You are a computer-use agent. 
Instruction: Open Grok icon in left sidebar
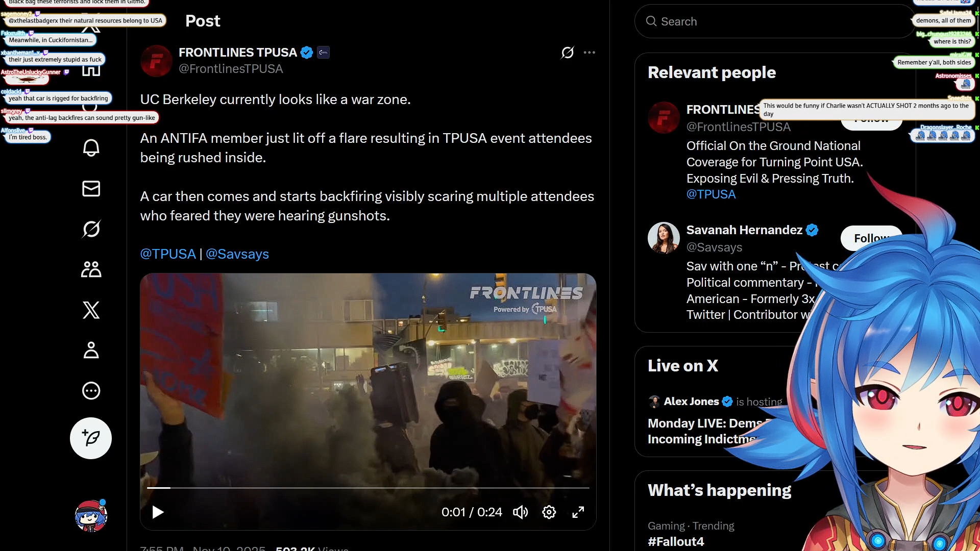[91, 229]
